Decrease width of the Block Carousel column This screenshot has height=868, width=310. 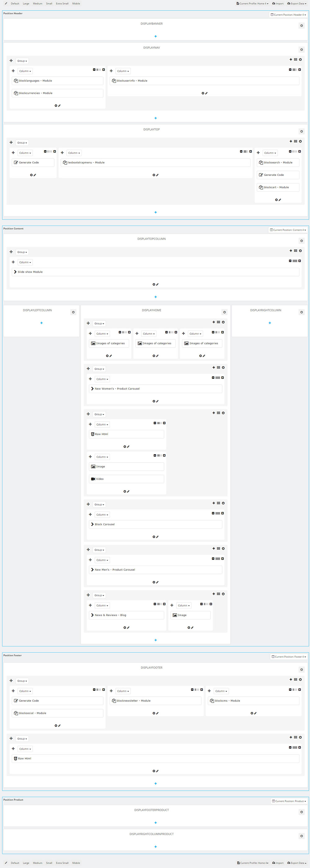point(213,513)
